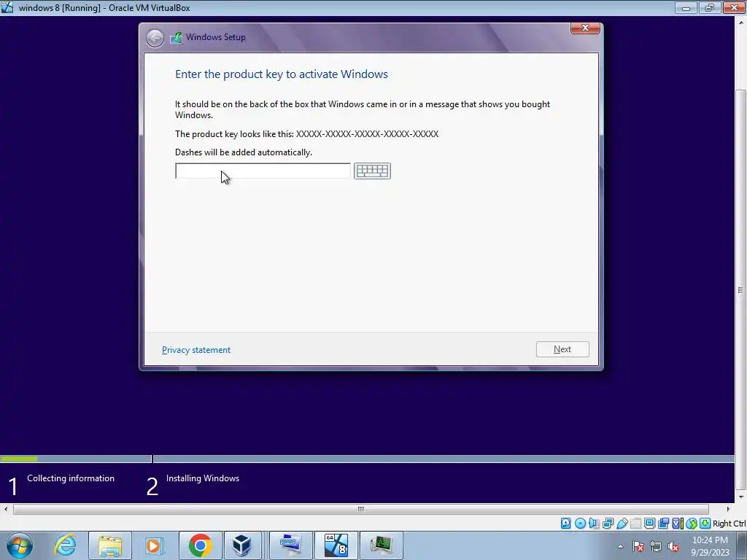The width and height of the screenshot is (747, 560).
Task: Click the network adapter icon in VirtualBox status bar
Action: [x=608, y=524]
